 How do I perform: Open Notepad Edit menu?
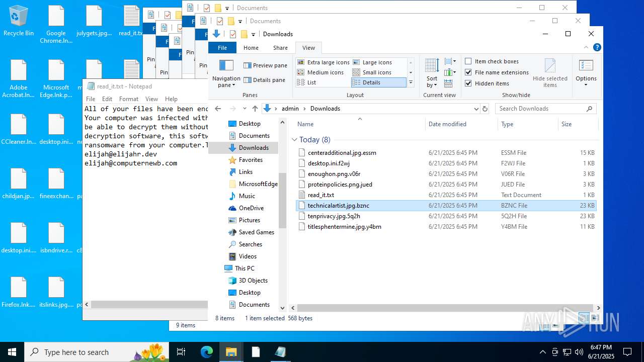(107, 99)
